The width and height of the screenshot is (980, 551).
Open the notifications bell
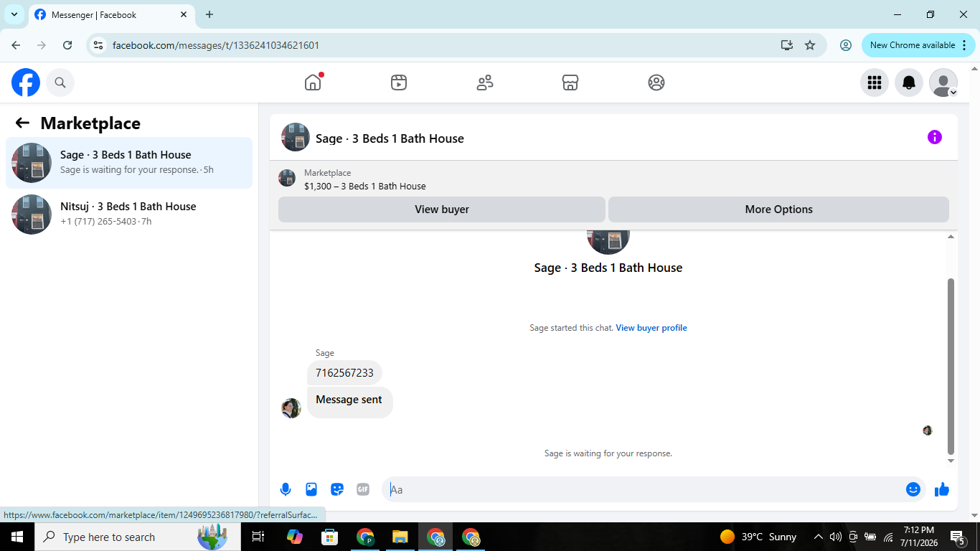point(909,83)
